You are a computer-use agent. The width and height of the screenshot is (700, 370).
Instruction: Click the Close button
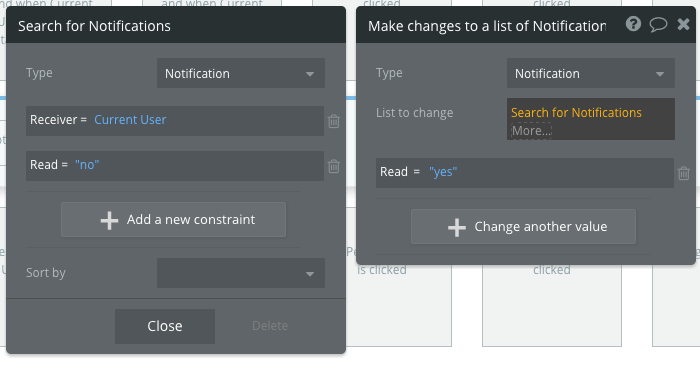165,326
